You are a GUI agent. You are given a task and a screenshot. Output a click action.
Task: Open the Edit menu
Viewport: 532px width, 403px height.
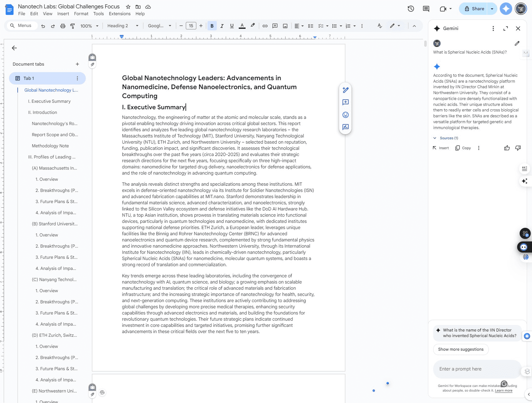click(x=34, y=14)
